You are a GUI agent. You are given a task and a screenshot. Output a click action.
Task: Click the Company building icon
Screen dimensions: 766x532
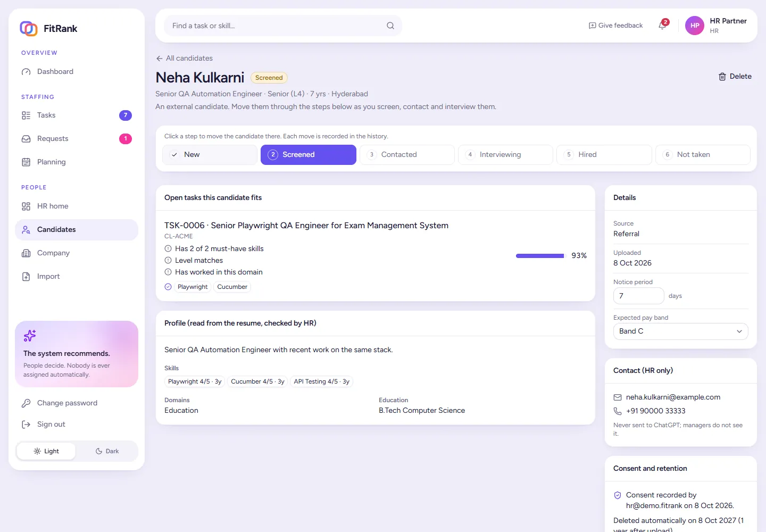point(26,253)
